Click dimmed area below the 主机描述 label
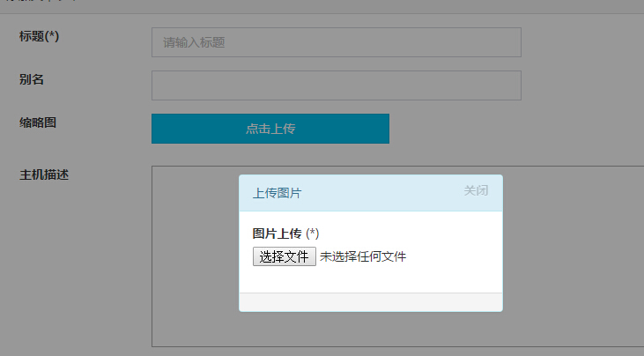 click(x=74, y=267)
